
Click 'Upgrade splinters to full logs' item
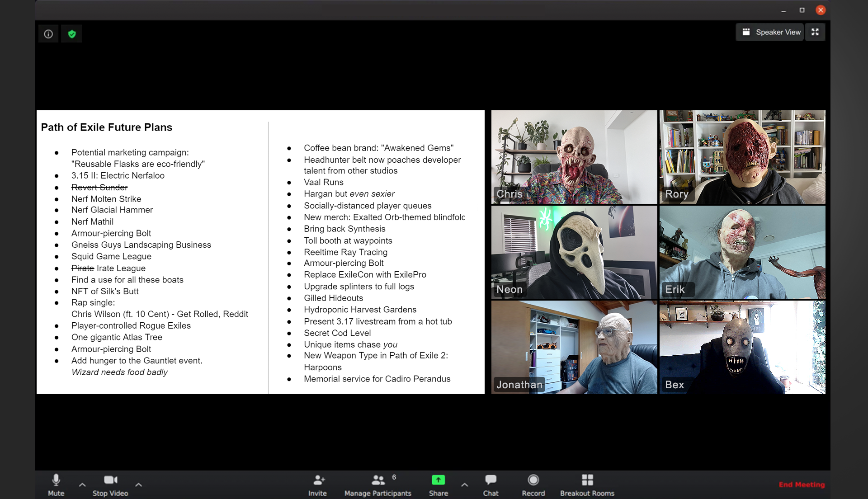(x=359, y=286)
